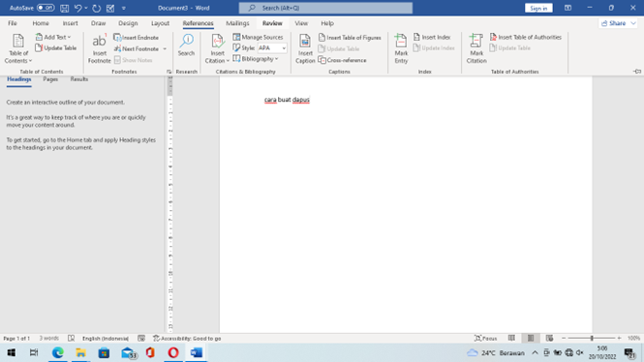Open Footnotes dialog launcher
The width and height of the screenshot is (644, 362).
pyautogui.click(x=169, y=72)
